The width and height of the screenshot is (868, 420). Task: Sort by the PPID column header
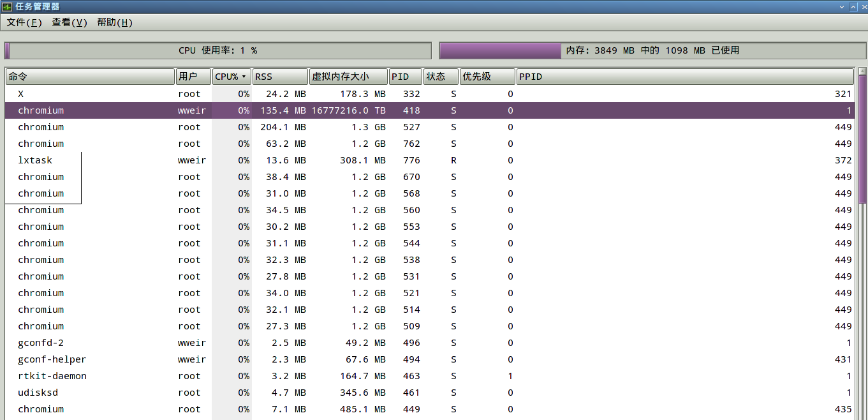[x=685, y=77]
